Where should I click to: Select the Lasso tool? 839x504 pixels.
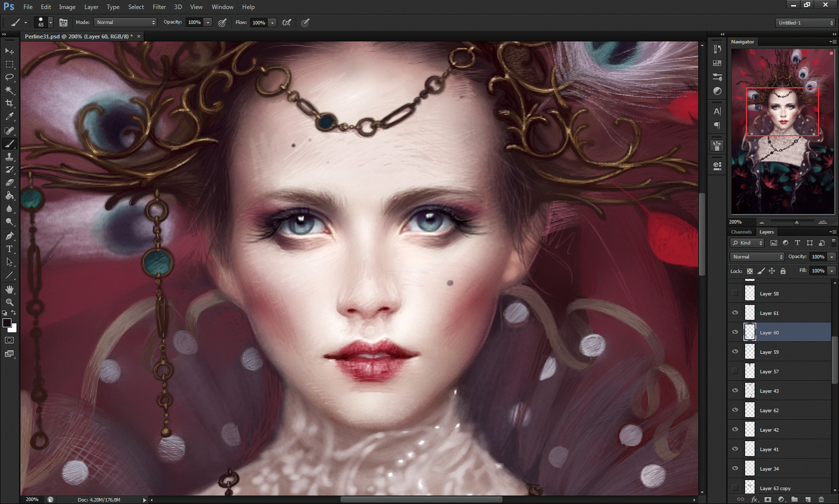point(9,77)
